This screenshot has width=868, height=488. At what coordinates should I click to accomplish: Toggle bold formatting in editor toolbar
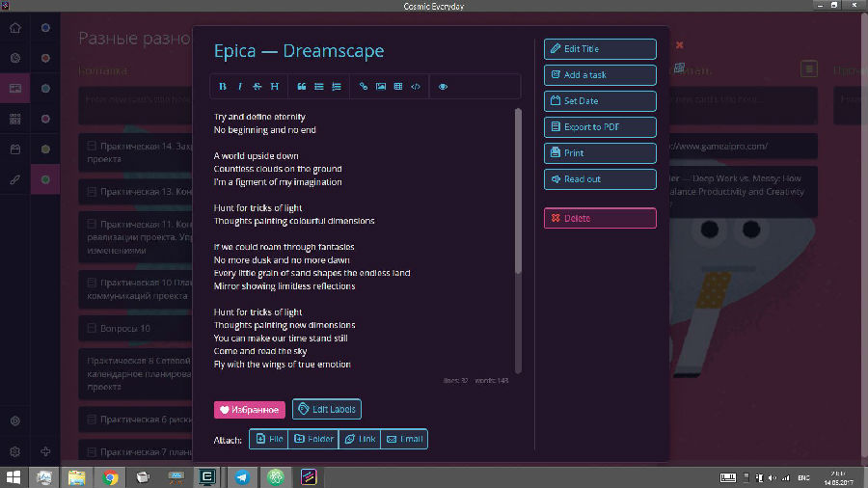tap(223, 87)
